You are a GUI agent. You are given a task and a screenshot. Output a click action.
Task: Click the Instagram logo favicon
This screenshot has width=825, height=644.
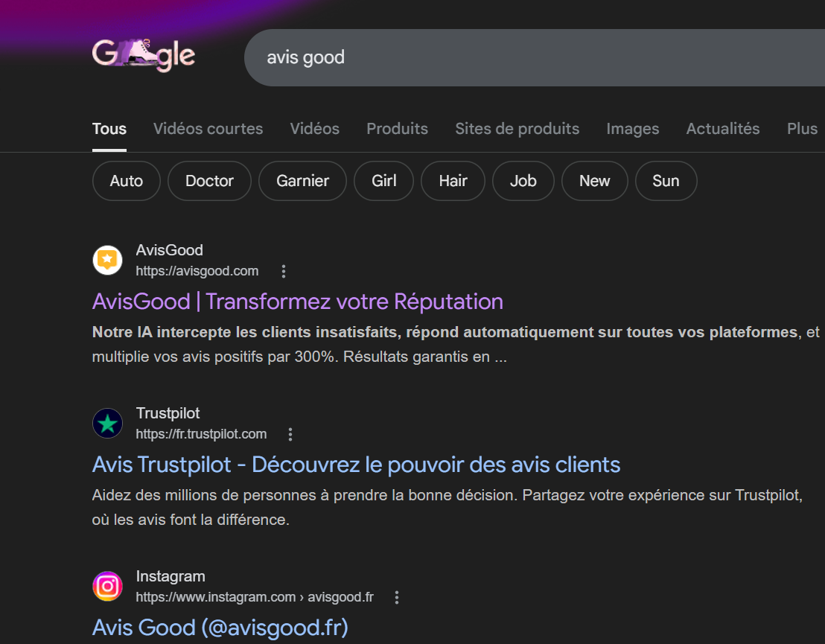(x=107, y=587)
